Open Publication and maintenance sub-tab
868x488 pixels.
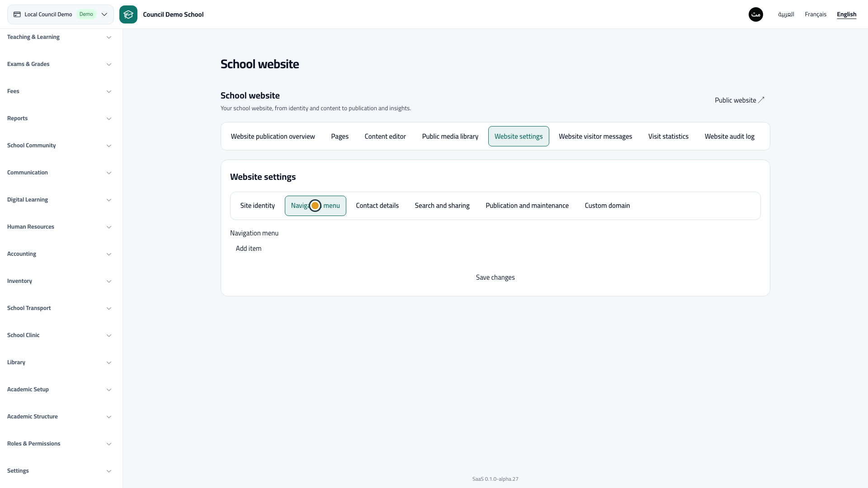pyautogui.click(x=527, y=206)
